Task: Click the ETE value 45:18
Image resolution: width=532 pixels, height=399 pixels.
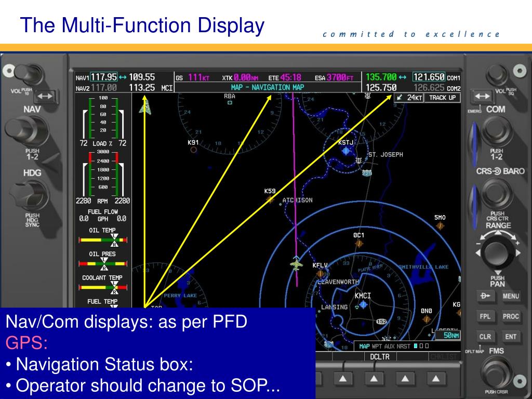Action: pyautogui.click(x=291, y=78)
